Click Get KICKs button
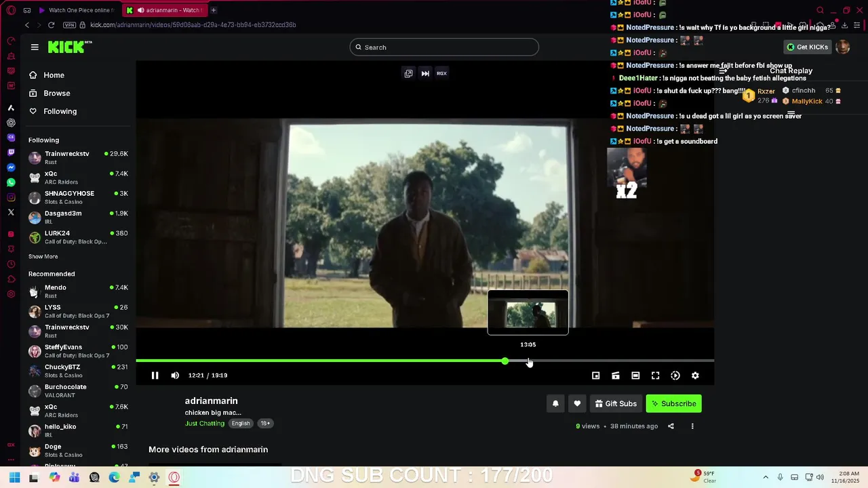Viewport: 868px width, 488px height. pyautogui.click(x=808, y=47)
